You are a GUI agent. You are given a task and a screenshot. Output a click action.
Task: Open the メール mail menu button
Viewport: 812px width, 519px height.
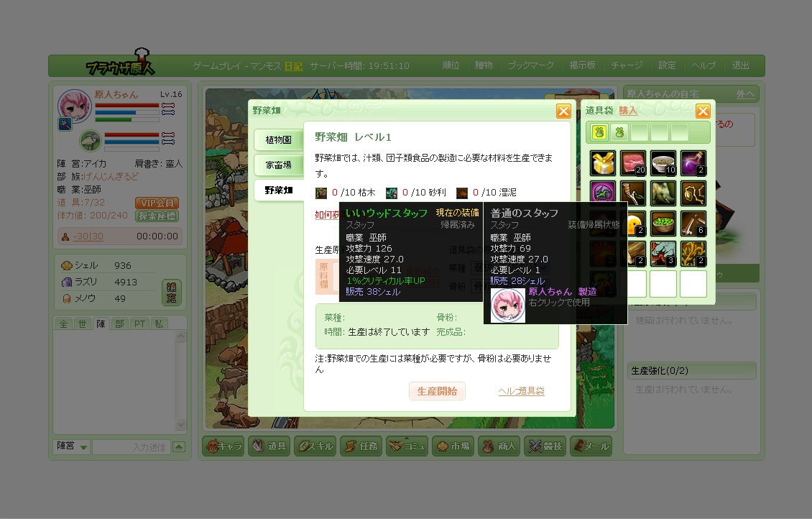tap(591, 446)
